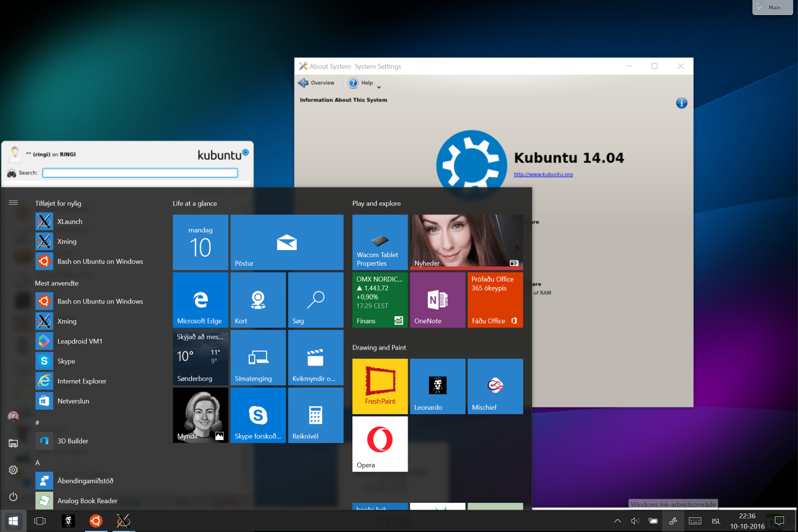Image resolution: width=798 pixels, height=532 pixels.
Task: Open Fresh Paint tile
Action: pos(380,386)
